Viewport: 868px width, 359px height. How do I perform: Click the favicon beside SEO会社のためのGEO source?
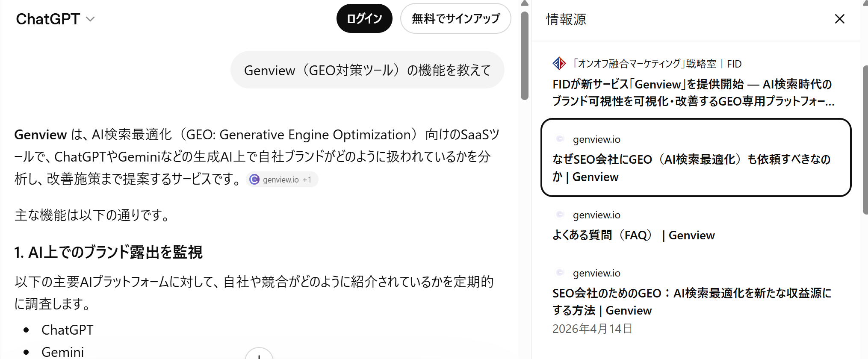[560, 273]
